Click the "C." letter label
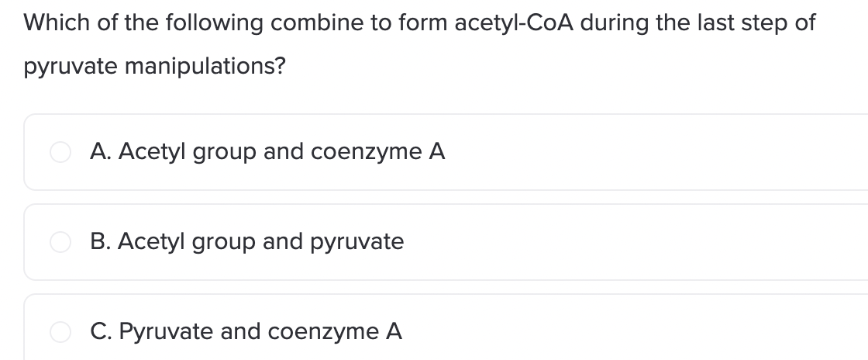 (102, 332)
